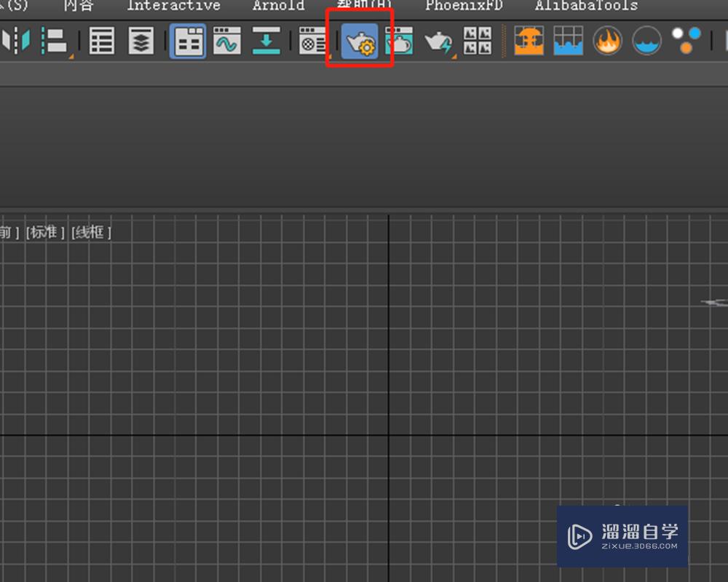The width and height of the screenshot is (728, 582).
Task: Create a PhoenixFD fire simulator
Action: point(529,41)
